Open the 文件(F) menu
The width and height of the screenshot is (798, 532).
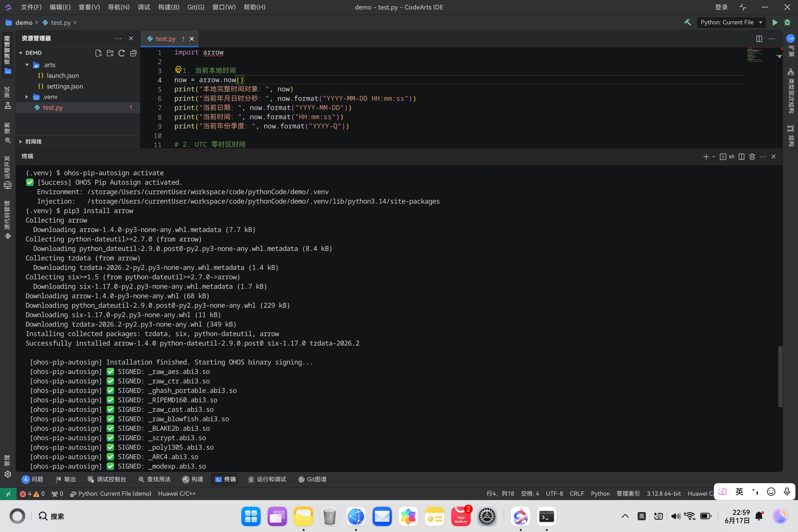tap(31, 7)
